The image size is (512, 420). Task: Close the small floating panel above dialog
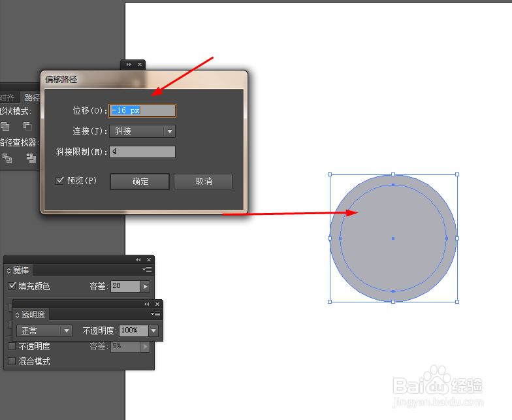[140, 64]
